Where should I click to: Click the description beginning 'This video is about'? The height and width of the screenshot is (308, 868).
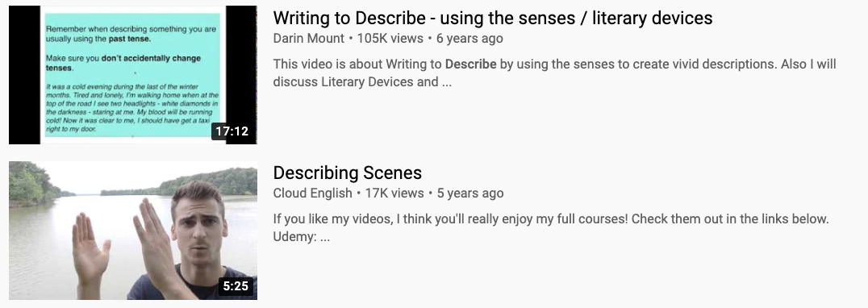coord(554,73)
